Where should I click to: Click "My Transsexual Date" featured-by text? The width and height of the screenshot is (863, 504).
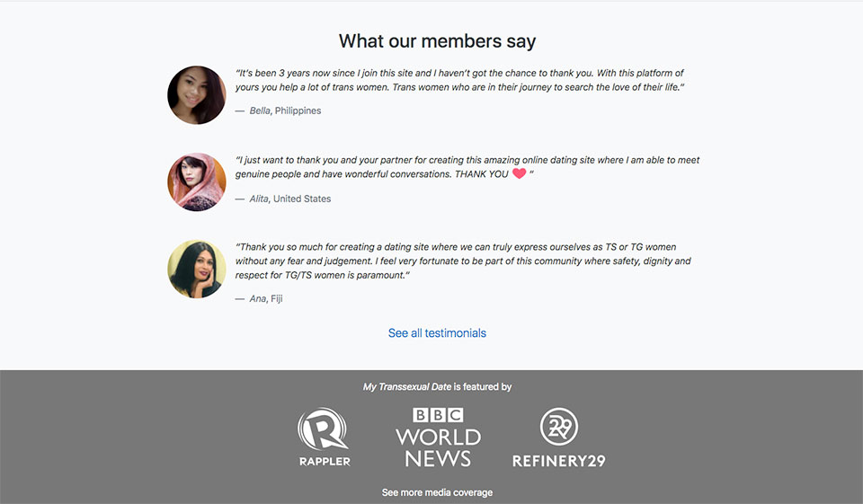406,386
